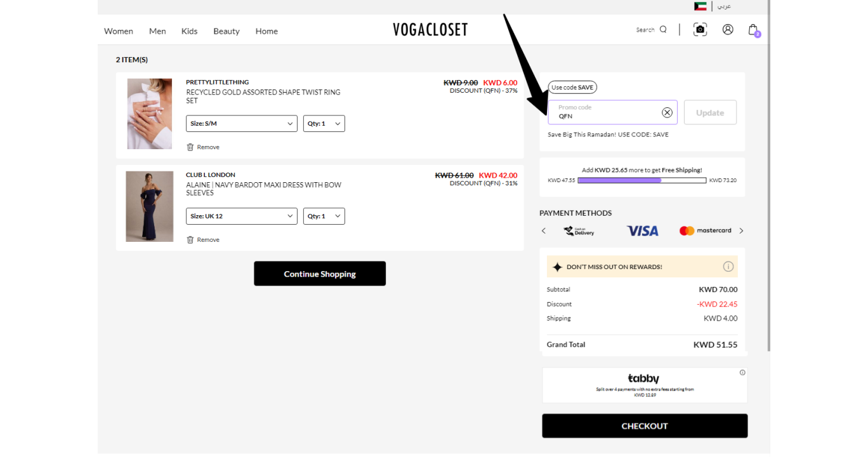Click the Grand Total KWD 51.55 value
868x457 pixels.
[x=715, y=345]
